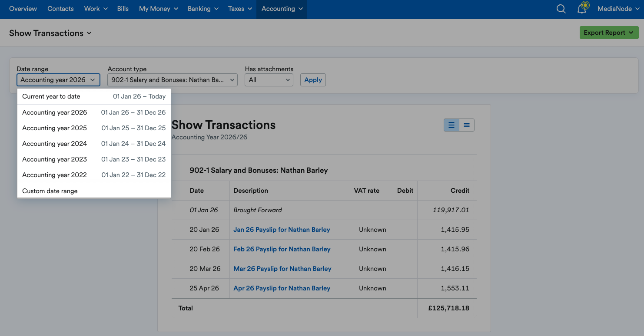Open the Account type dropdown
Screen dimensions: 644x336
(x=173, y=80)
